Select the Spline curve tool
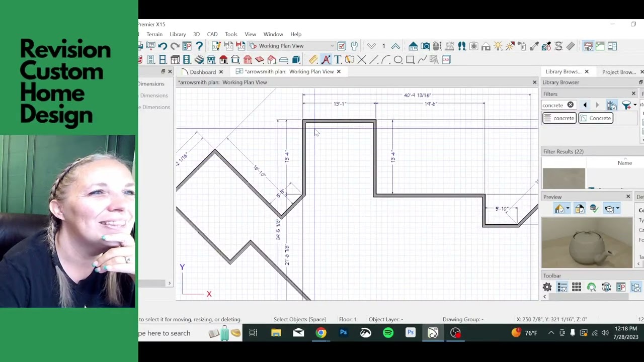 point(422,59)
